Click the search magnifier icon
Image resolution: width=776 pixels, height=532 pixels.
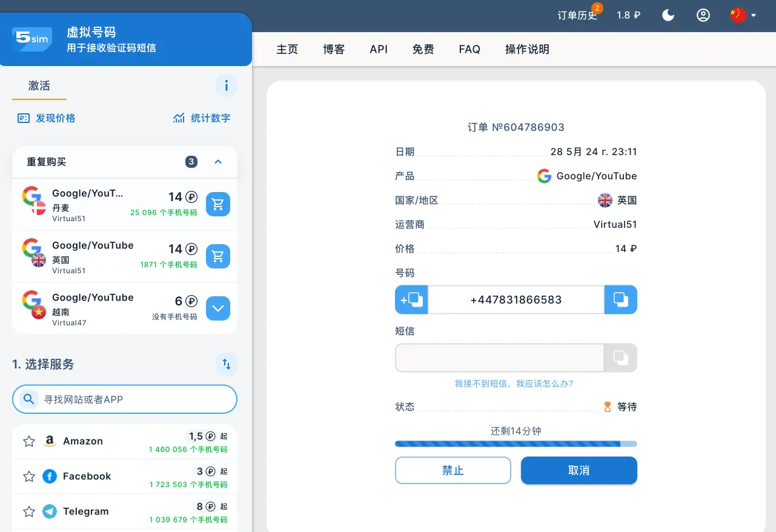click(28, 399)
